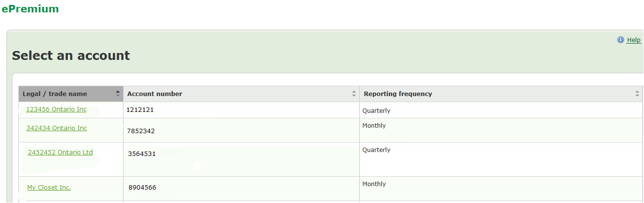
Task: Click account number 3564531
Action: (x=142, y=154)
